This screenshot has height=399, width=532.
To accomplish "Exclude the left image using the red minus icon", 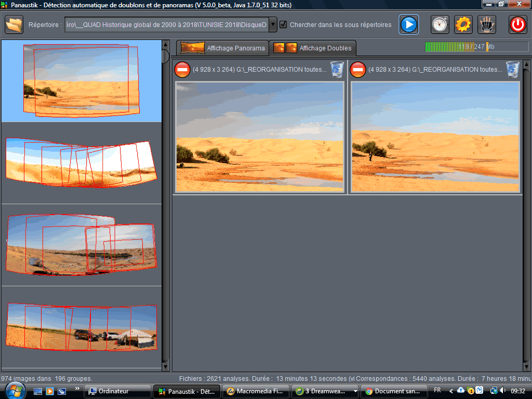I will click(182, 70).
